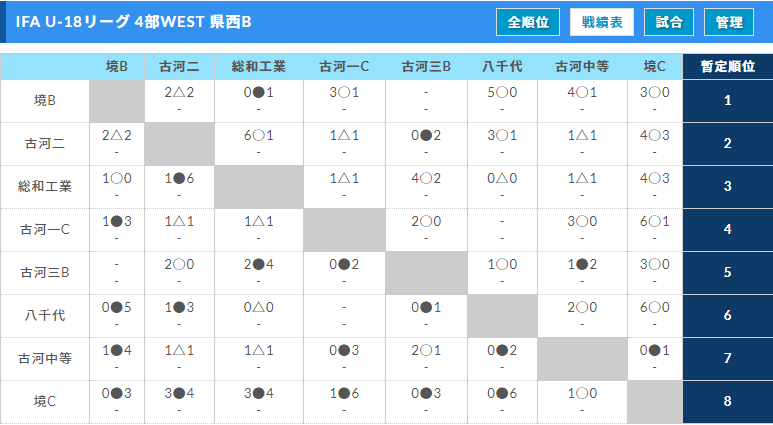Click the 古河一C column header
This screenshot has height=425, width=773.
coord(344,67)
